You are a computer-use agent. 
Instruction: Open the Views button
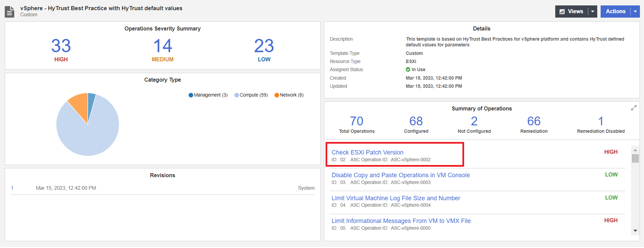572,12
